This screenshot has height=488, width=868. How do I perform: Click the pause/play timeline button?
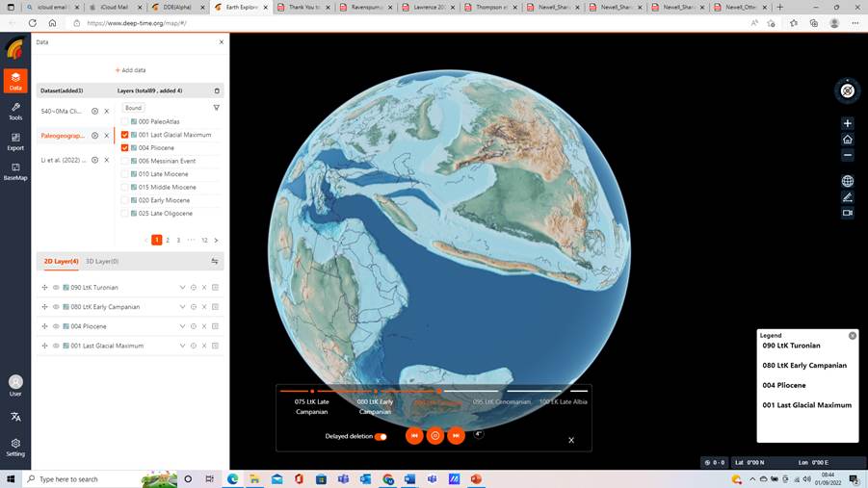click(435, 435)
